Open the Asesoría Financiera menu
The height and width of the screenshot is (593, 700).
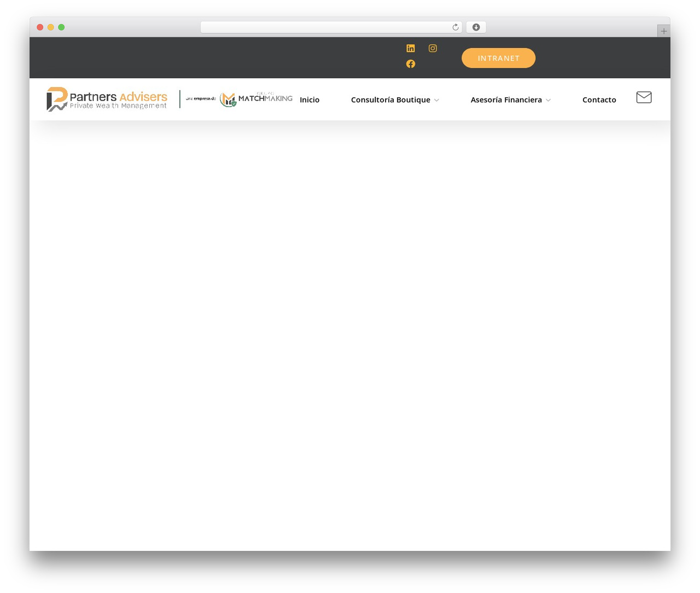coord(506,100)
